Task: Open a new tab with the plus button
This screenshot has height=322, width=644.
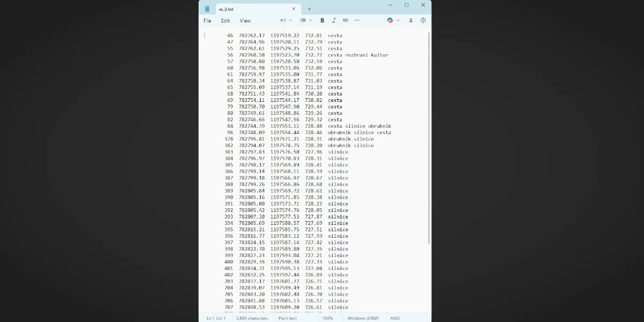Action: [309, 9]
